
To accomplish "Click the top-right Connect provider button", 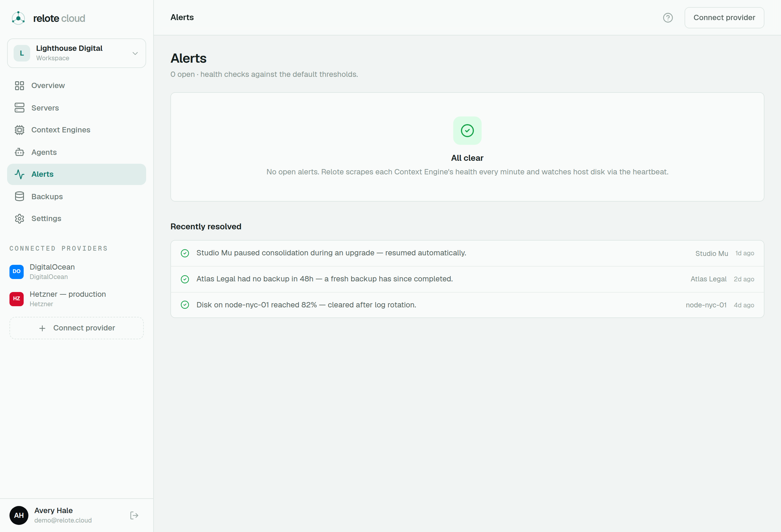I will point(724,18).
